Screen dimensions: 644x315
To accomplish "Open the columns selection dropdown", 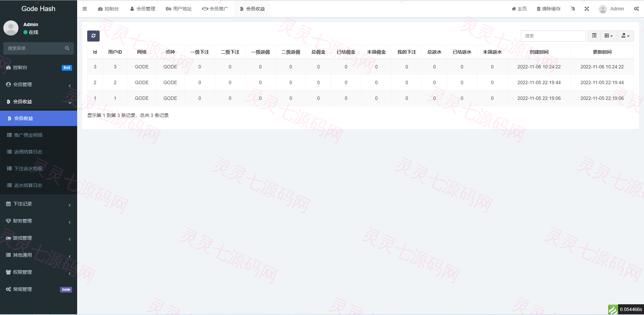I will click(608, 36).
